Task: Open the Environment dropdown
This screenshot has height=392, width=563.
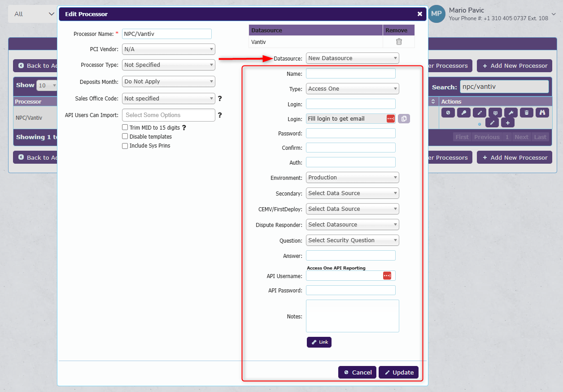Action: [353, 178]
